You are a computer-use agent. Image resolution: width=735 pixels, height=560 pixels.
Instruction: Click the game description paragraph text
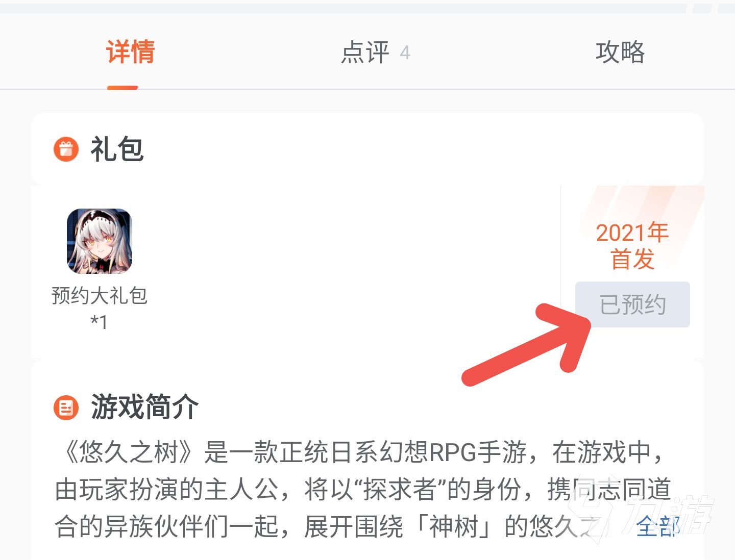coord(362,490)
